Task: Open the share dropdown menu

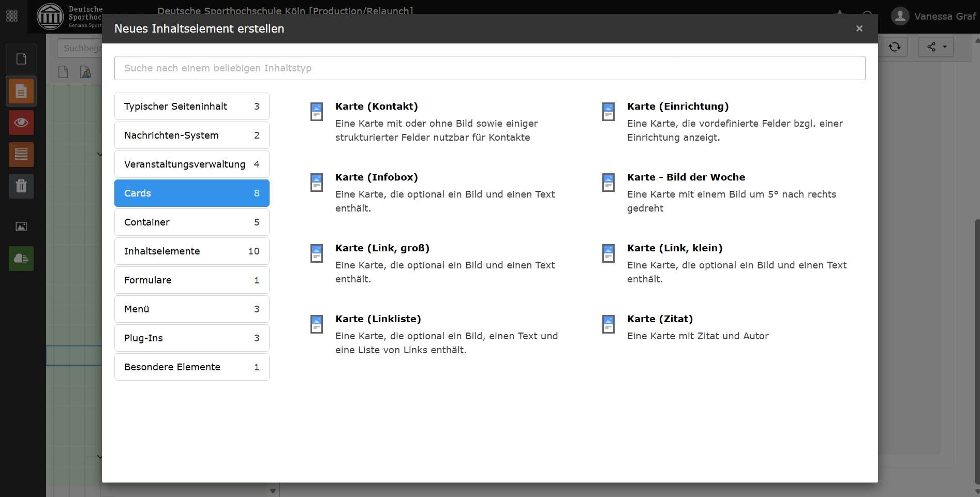Action: (x=936, y=47)
